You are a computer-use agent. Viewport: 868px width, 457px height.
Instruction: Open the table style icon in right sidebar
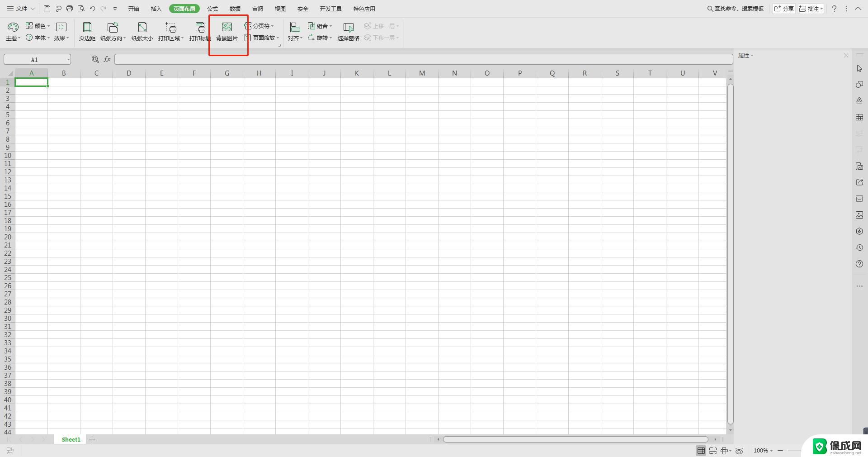[859, 117]
